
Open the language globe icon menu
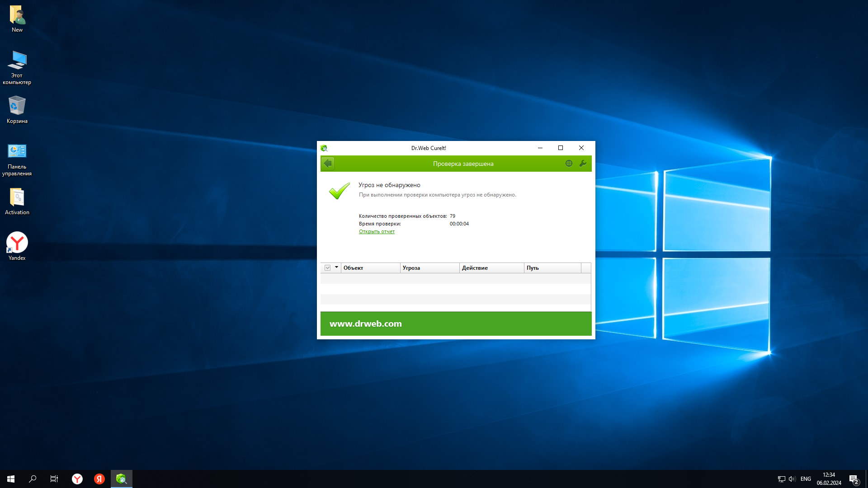click(x=569, y=164)
